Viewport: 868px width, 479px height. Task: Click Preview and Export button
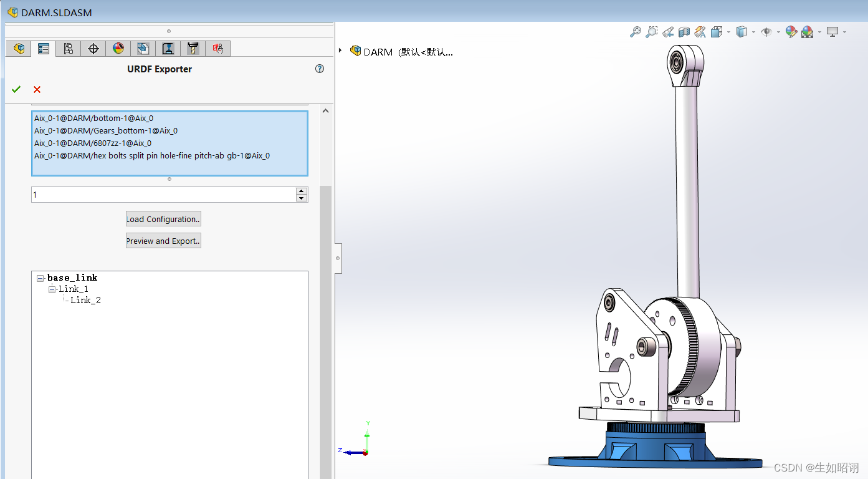click(163, 241)
